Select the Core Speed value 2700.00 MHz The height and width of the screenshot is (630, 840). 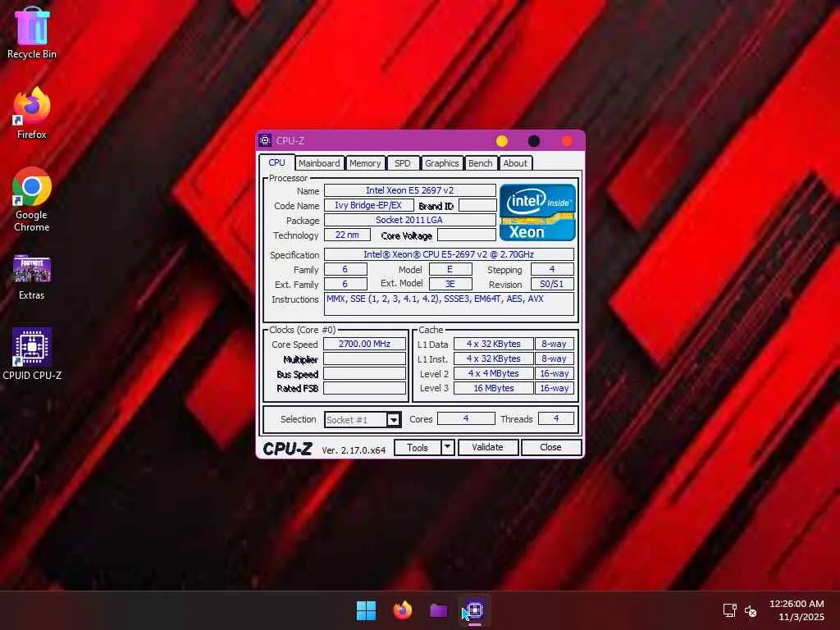tap(364, 344)
